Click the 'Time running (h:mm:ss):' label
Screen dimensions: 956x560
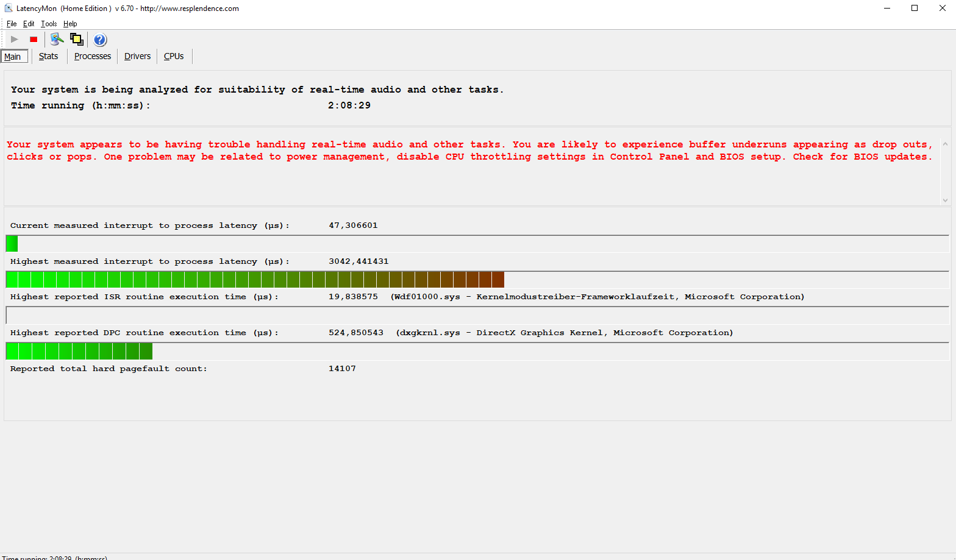point(80,105)
